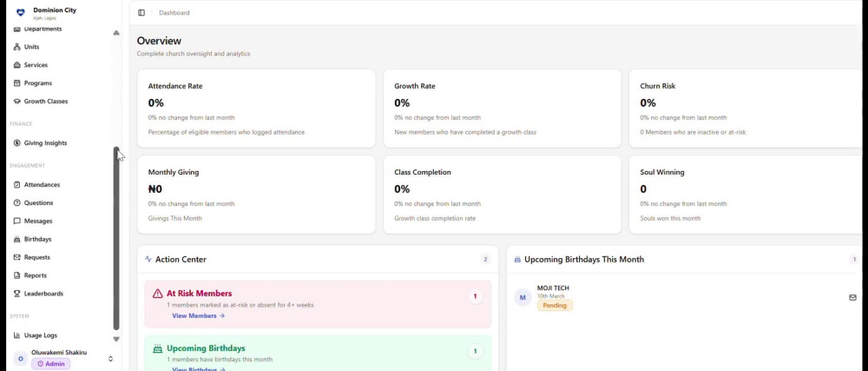Click the Leaderboards trophy icon

(17, 294)
